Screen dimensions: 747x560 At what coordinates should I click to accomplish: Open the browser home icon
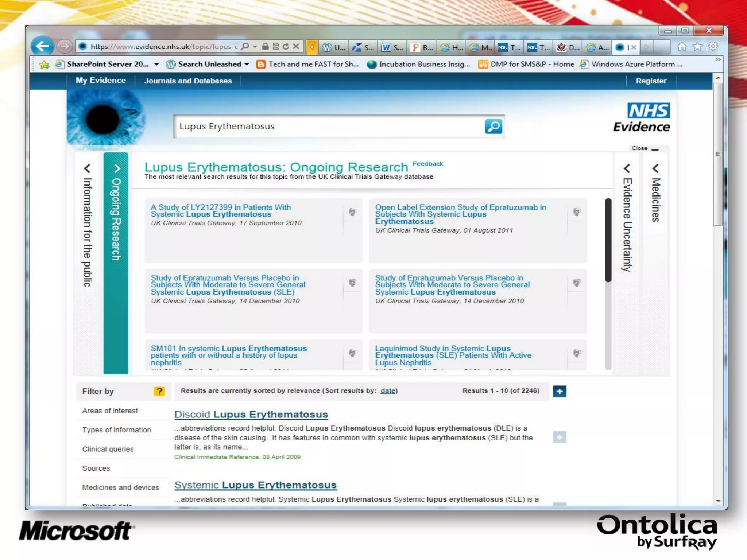point(681,47)
